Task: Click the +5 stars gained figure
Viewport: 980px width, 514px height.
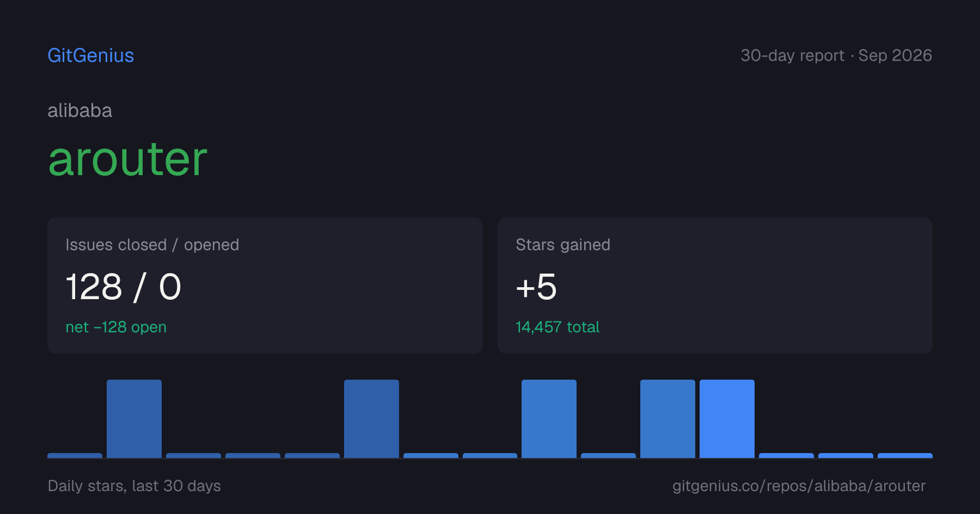Action: click(x=536, y=287)
